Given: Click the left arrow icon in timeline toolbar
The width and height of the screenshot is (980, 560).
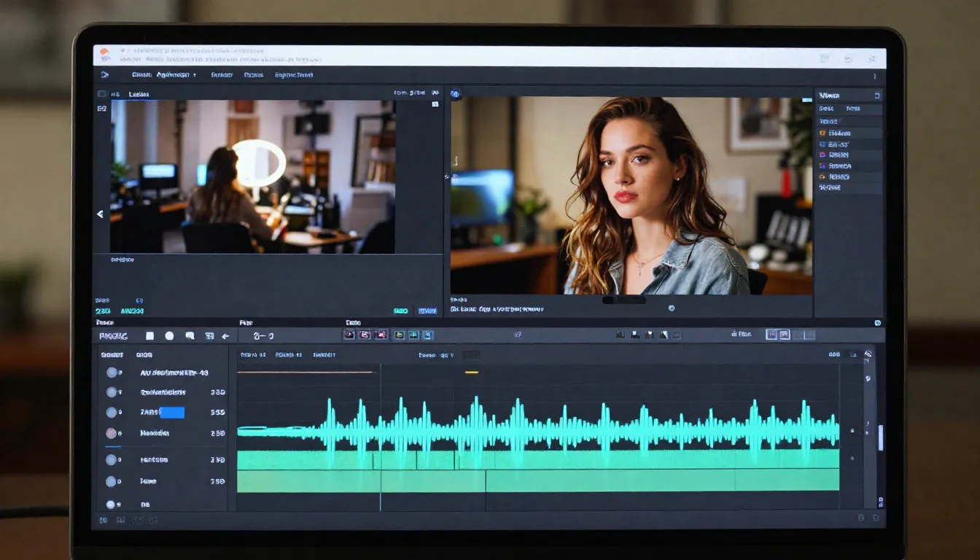Looking at the screenshot, I should [x=225, y=336].
